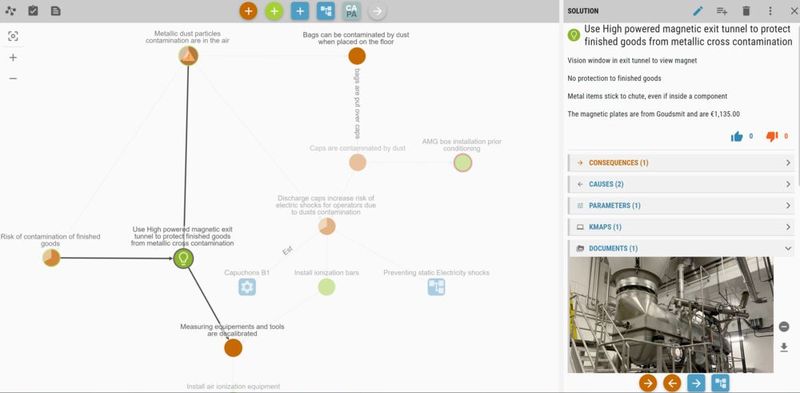Expand the Kmaps (1) section
Viewport: 800px width, 393px height.
(x=682, y=227)
